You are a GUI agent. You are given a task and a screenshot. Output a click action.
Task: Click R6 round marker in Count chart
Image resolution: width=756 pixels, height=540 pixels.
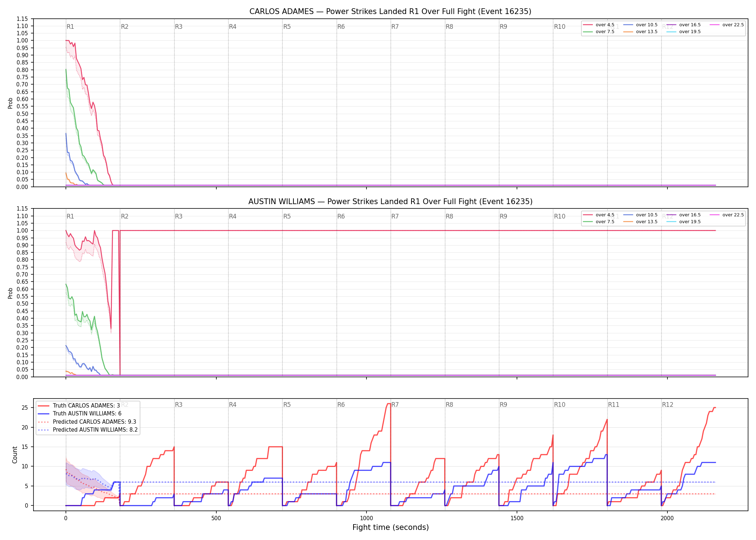pos(341,405)
